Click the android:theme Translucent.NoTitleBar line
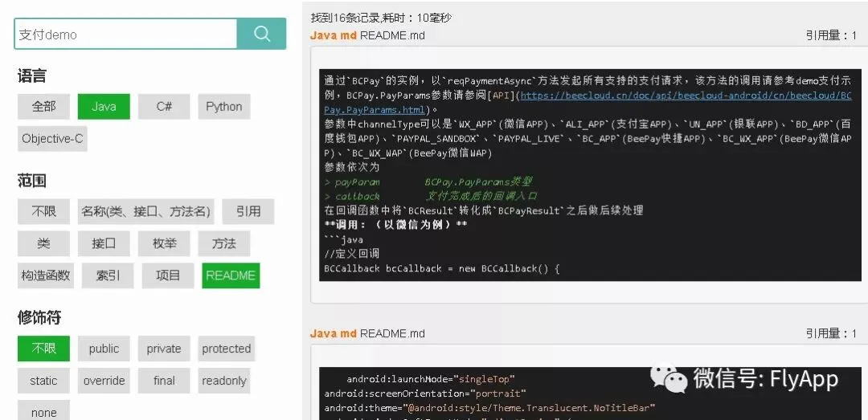The image size is (868, 420). point(490,408)
